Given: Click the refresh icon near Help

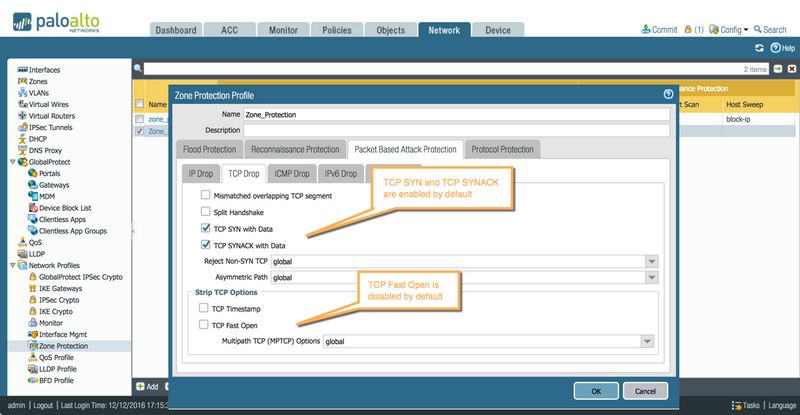Looking at the screenshot, I should (759, 48).
